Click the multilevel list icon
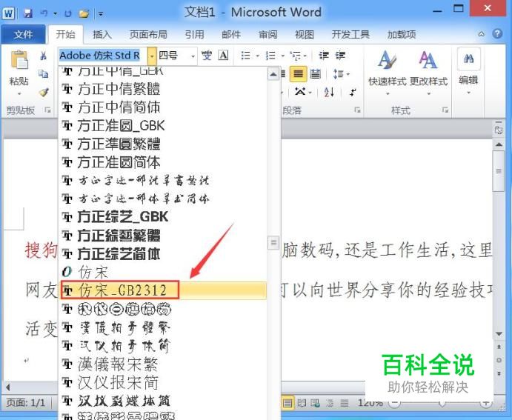This screenshot has width=512, height=420. pos(296,56)
